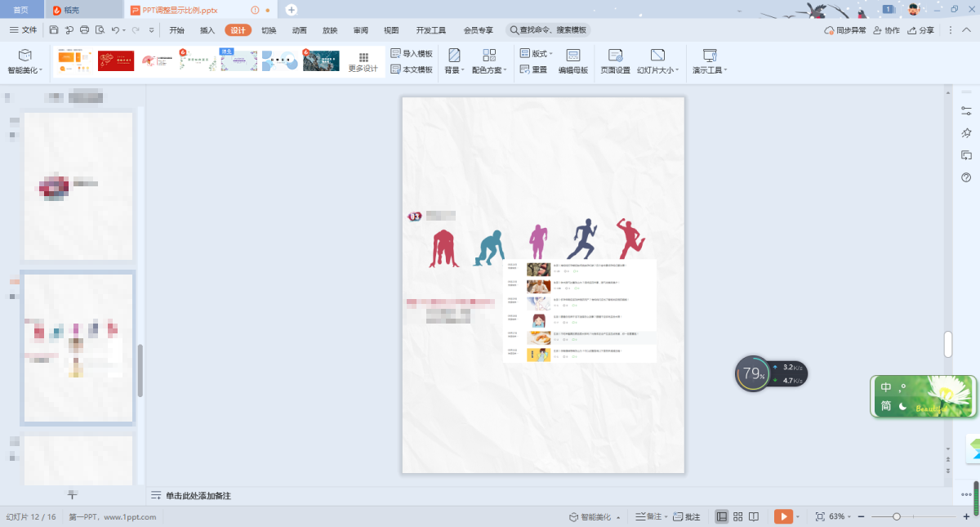Switch to reading view
980x527 pixels.
point(754,516)
